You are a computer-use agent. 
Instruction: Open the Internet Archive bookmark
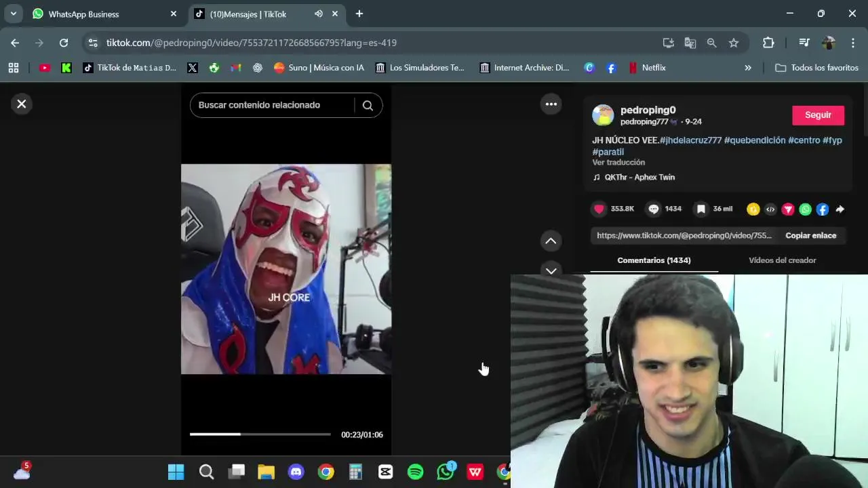click(x=524, y=68)
